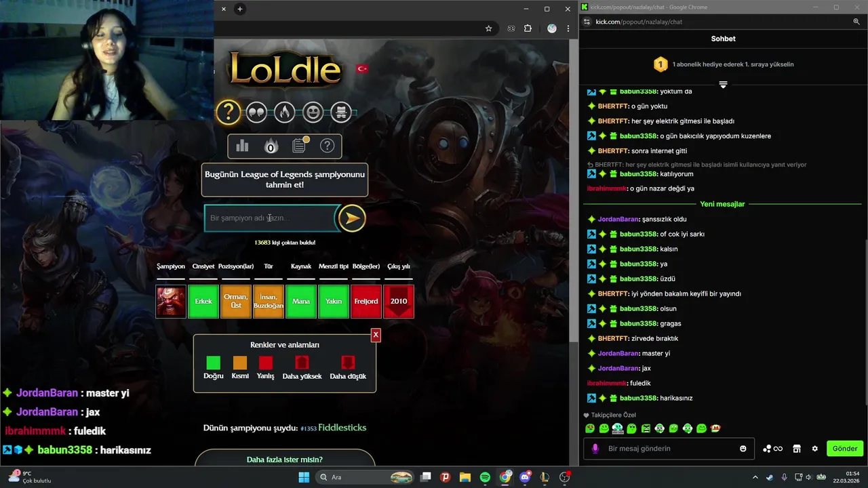Click the chat message input field
Image resolution: width=868 pixels, height=488 pixels.
[x=668, y=449]
